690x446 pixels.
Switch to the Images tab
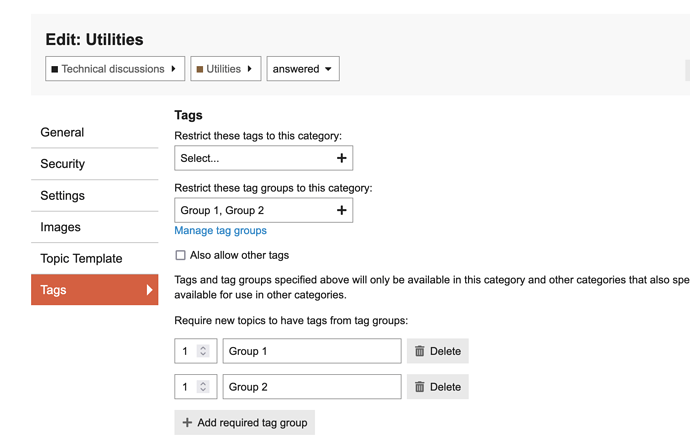(95, 227)
